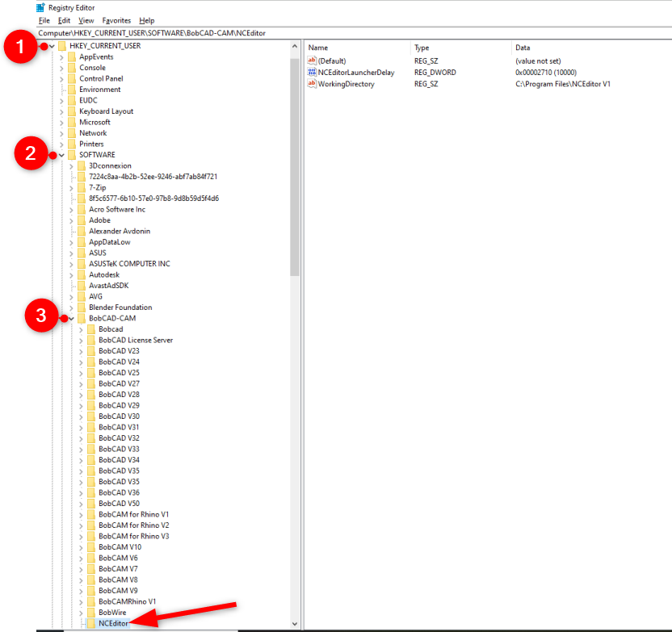672x632 pixels.
Task: Expand the BobCAM V10 key
Action: pos(81,547)
